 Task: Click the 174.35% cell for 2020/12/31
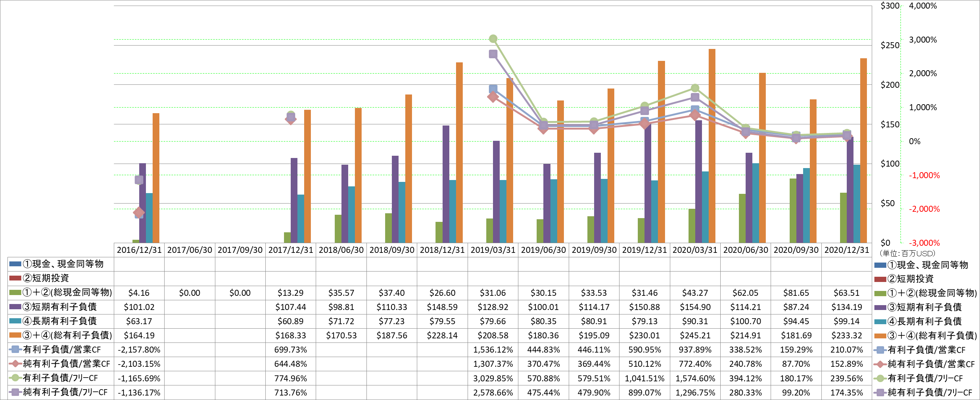click(x=846, y=393)
